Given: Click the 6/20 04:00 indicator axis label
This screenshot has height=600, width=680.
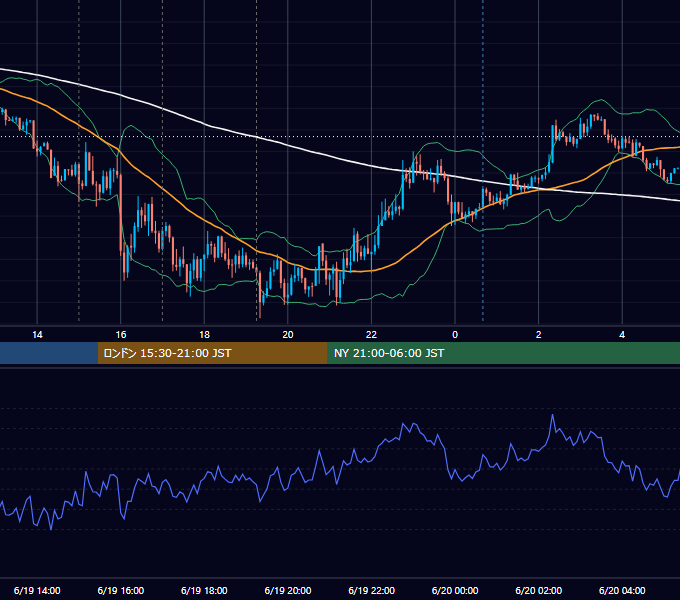Looking at the screenshot, I should tap(622, 590).
